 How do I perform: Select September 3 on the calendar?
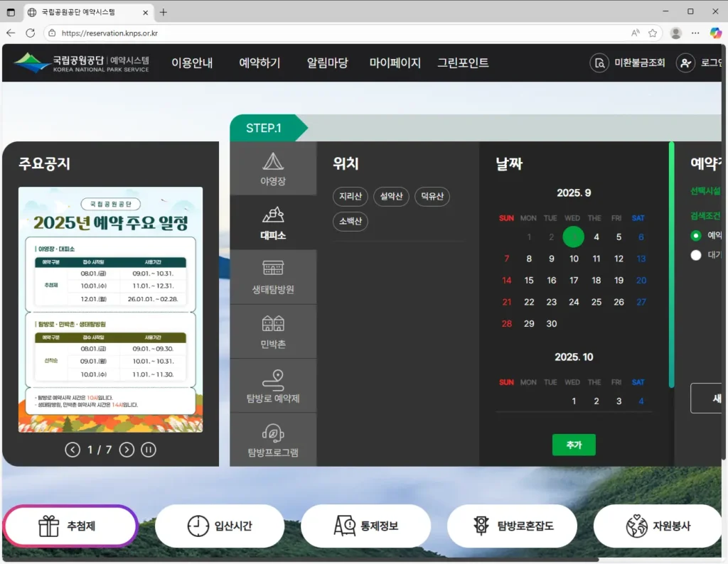pos(573,237)
